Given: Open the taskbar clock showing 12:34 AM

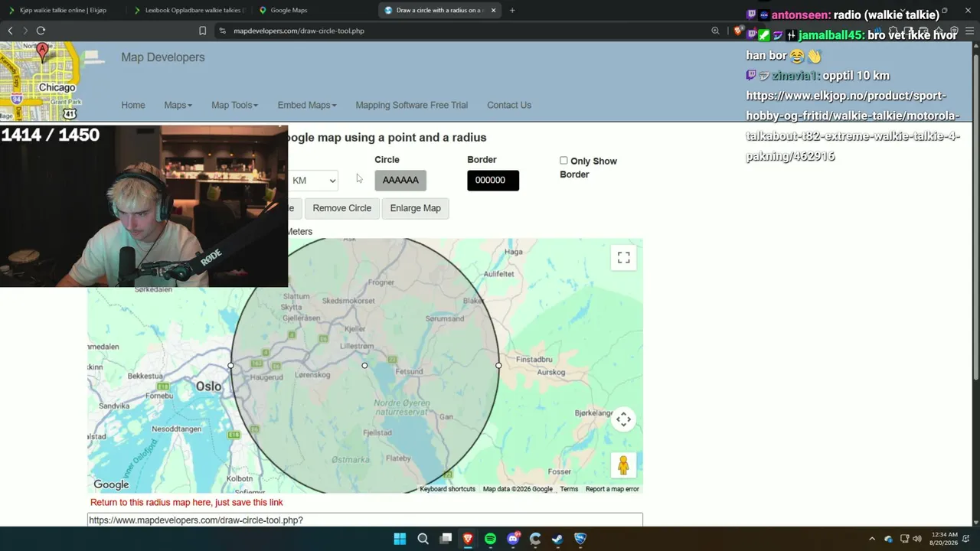Looking at the screenshot, I should point(943,539).
